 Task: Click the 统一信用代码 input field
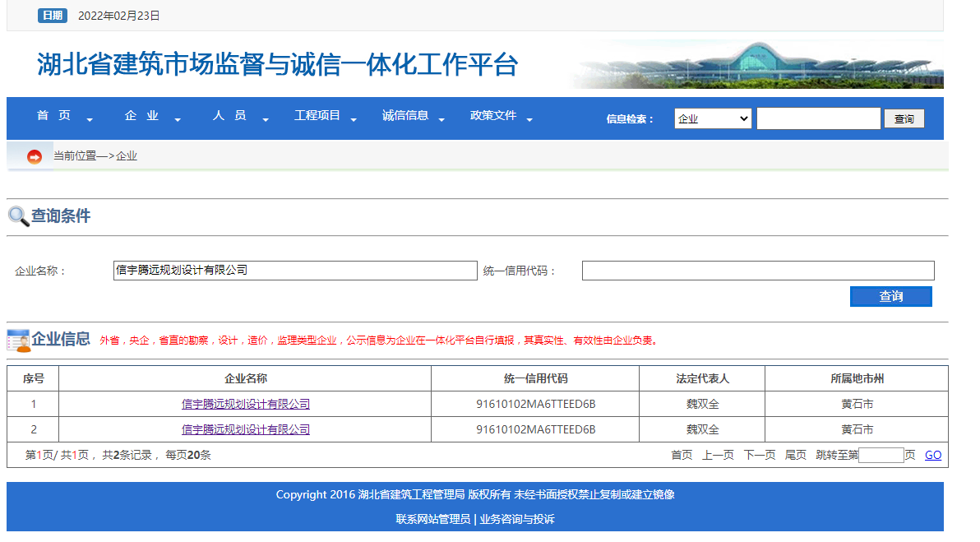[756, 270]
